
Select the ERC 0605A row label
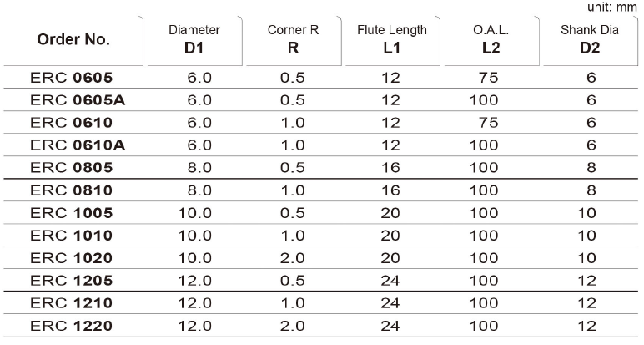point(78,100)
